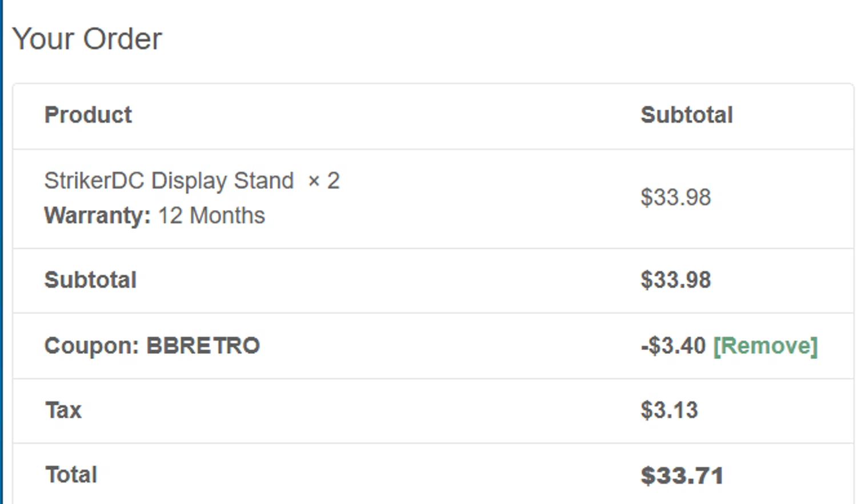Screen dimensions: 857x504
Task: Select the BBRETRO coupon code text
Action: coord(203,346)
